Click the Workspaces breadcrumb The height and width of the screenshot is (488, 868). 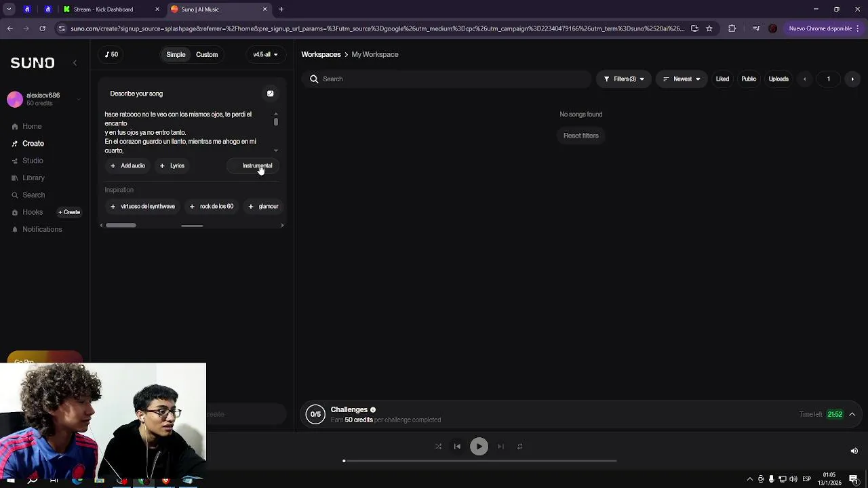pyautogui.click(x=321, y=54)
